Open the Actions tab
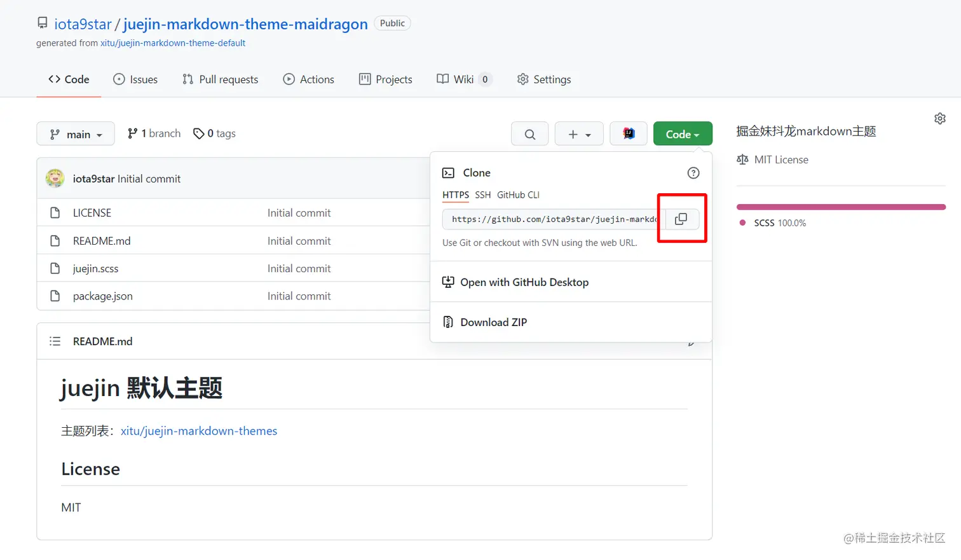Image resolution: width=961 pixels, height=560 pixels. point(309,79)
